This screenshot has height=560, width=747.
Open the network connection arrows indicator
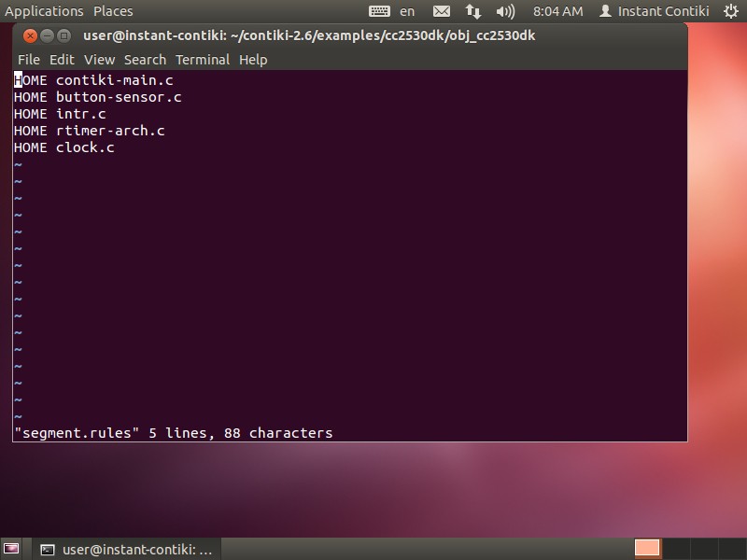473,11
